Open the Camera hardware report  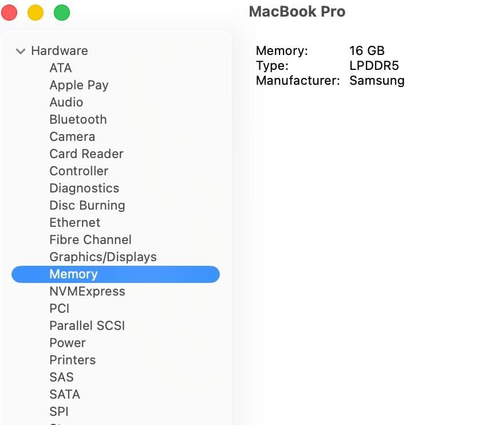(x=72, y=136)
